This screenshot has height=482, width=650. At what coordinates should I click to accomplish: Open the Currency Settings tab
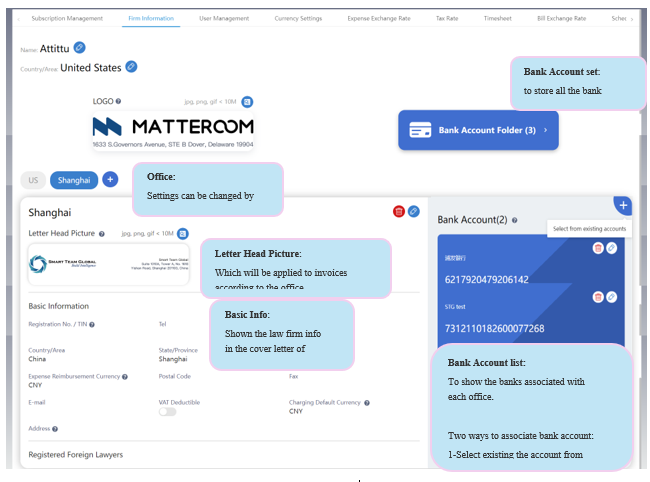pos(299,18)
